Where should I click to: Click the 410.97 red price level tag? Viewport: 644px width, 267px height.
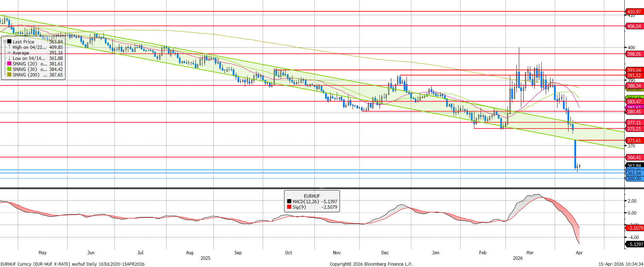634,12
